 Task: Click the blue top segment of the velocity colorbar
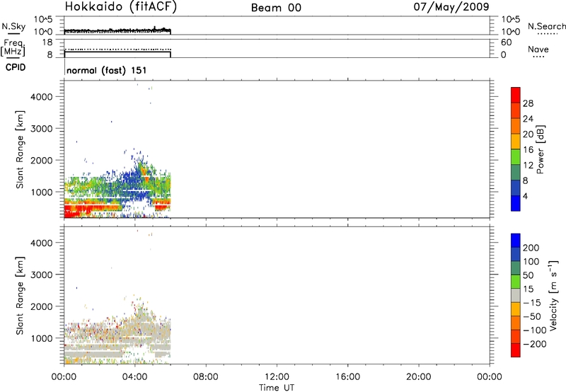click(516, 241)
